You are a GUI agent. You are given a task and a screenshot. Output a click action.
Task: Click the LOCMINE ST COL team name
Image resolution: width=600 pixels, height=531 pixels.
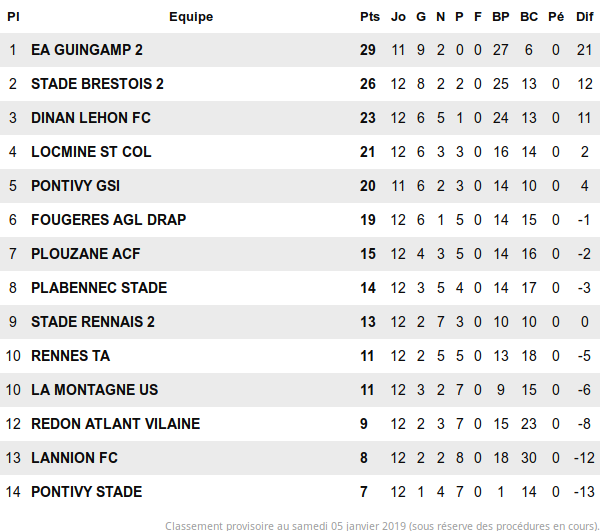click(91, 152)
